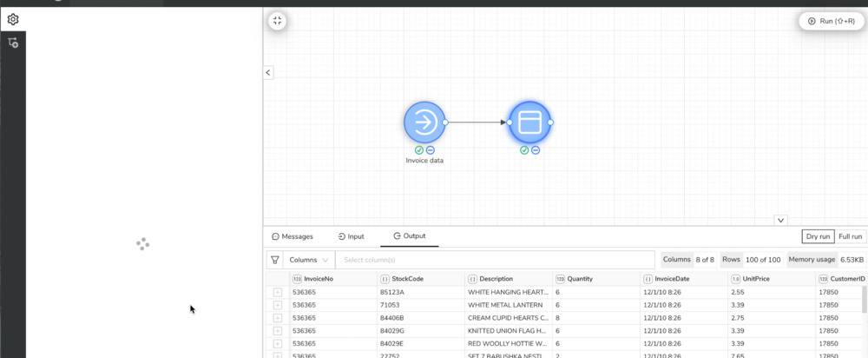868x358 pixels.
Task: Click the filter funnel icon
Action: (x=274, y=260)
